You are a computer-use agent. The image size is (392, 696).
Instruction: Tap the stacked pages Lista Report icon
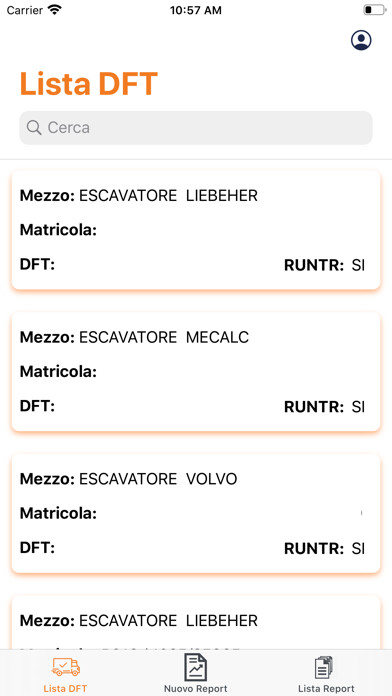coord(324,668)
